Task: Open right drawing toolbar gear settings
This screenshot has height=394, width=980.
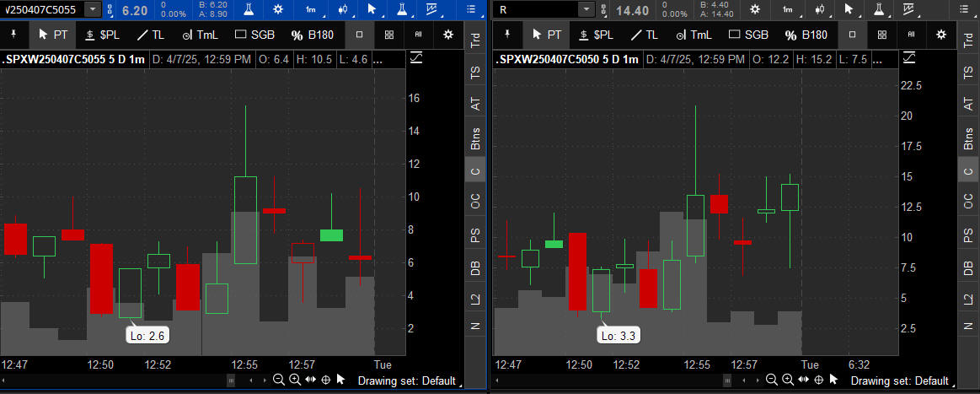Action: coord(942,35)
